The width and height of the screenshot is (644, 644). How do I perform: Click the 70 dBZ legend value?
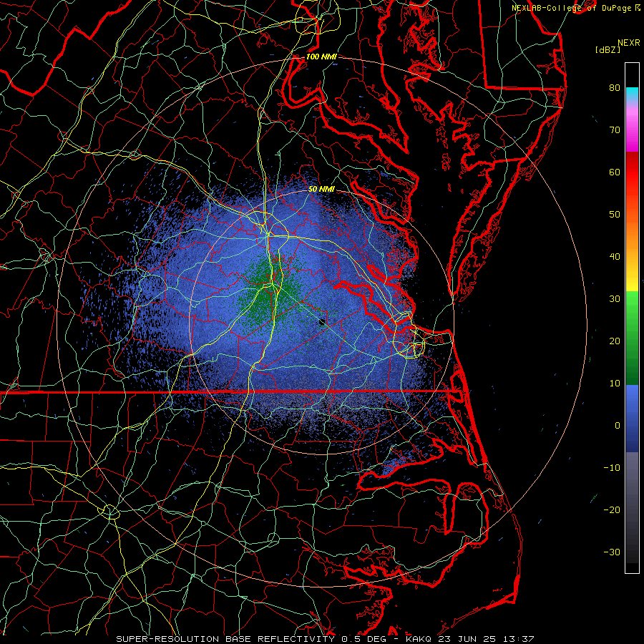click(x=615, y=130)
